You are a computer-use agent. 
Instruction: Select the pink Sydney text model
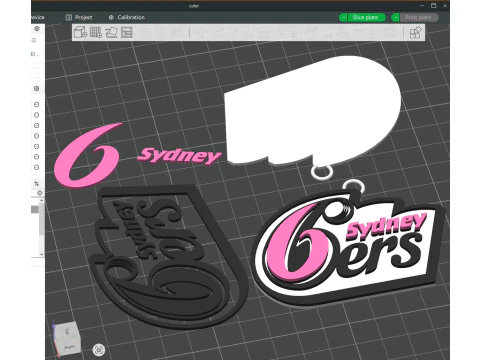click(x=179, y=156)
